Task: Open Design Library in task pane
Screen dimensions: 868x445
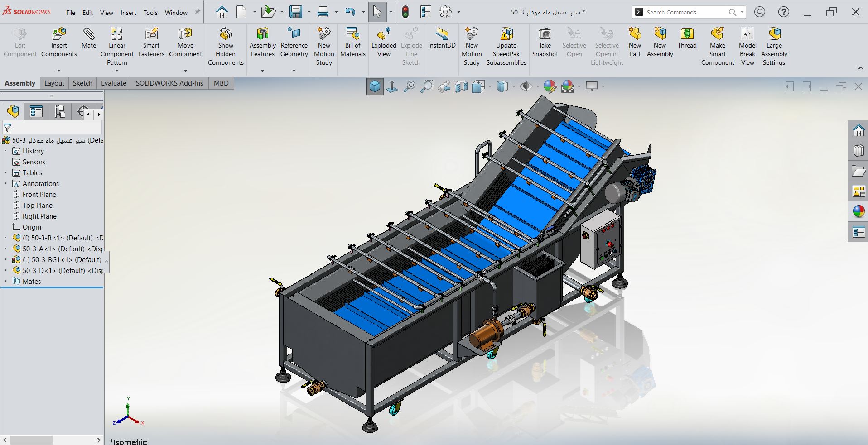Action: tap(858, 151)
